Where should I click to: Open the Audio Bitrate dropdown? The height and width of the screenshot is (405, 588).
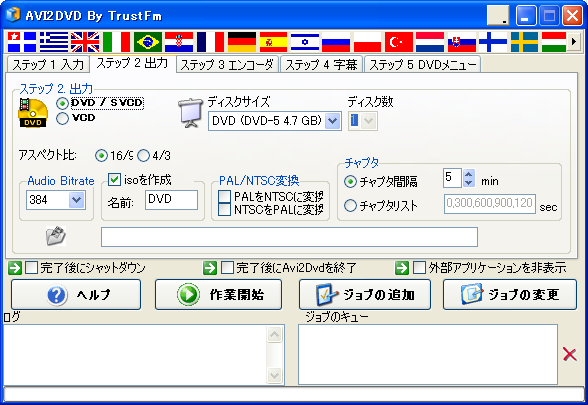[76, 200]
